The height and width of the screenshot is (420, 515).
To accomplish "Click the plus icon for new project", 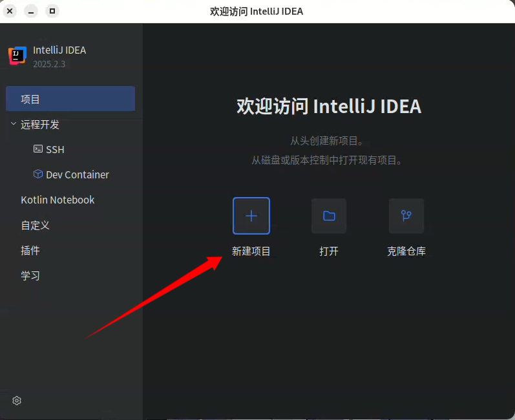I will pos(251,216).
